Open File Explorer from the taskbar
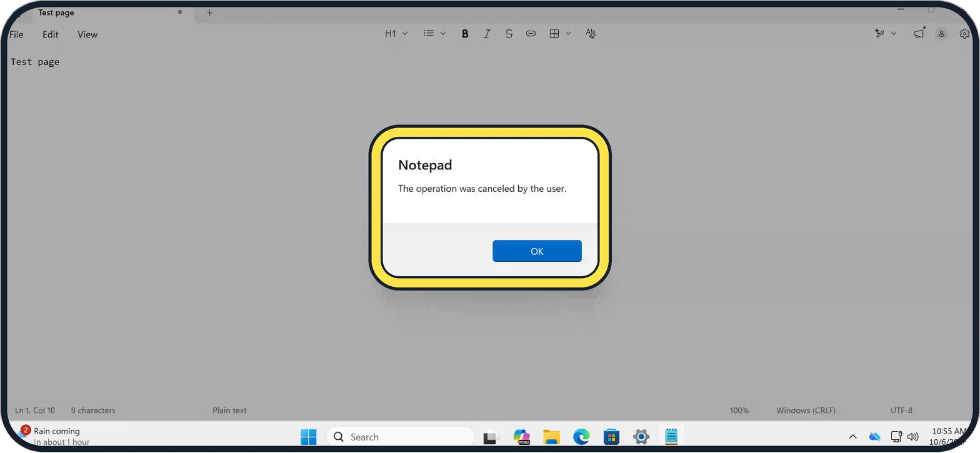The height and width of the screenshot is (453, 980). click(551, 437)
